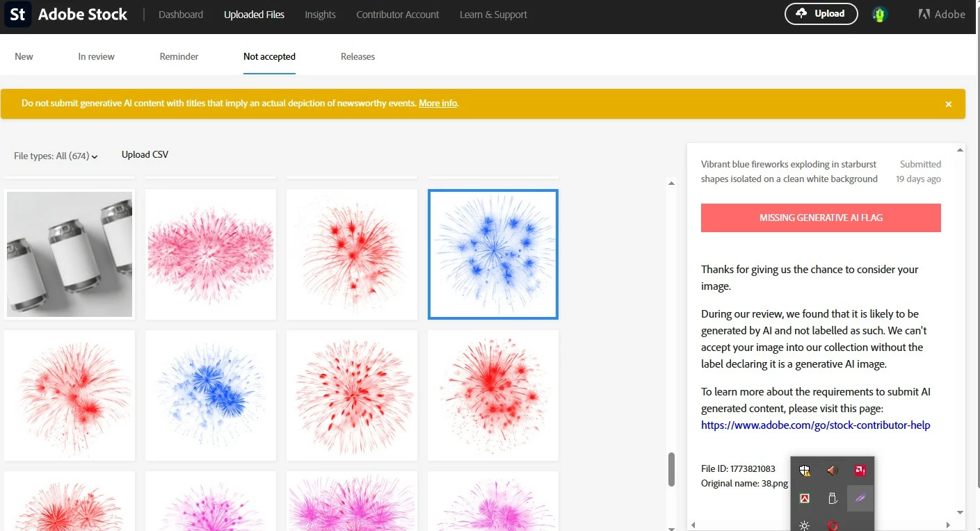Click the Upload CSV button
The width and height of the screenshot is (980, 531).
tap(145, 154)
